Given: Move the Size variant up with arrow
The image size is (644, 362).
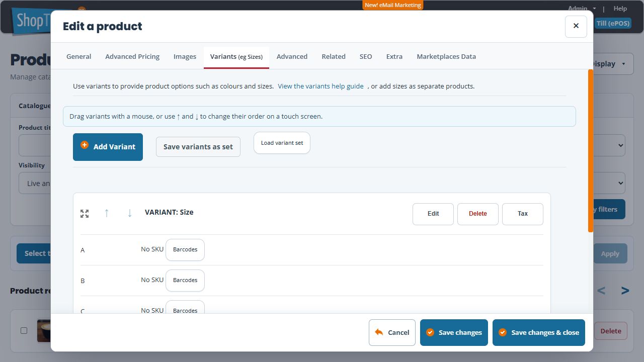Looking at the screenshot, I should tap(106, 213).
